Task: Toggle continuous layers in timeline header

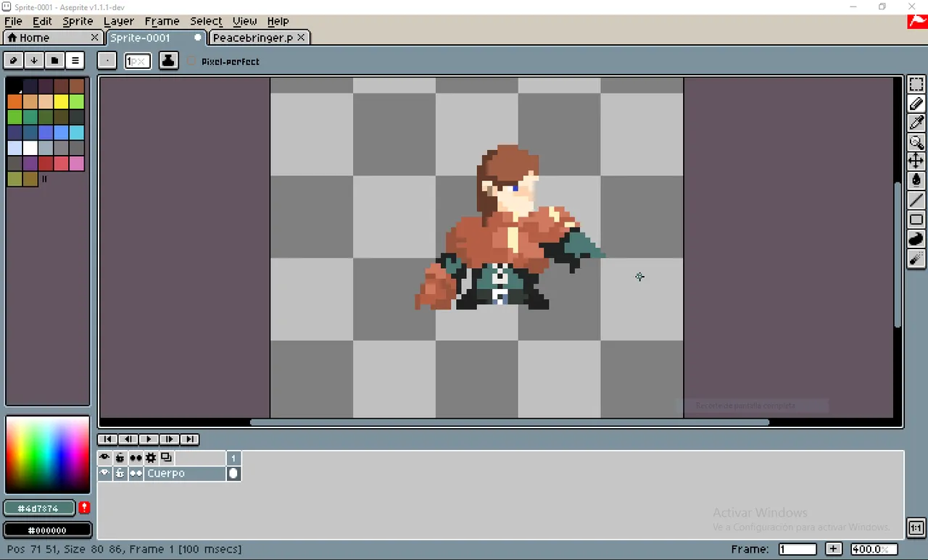Action: click(136, 458)
